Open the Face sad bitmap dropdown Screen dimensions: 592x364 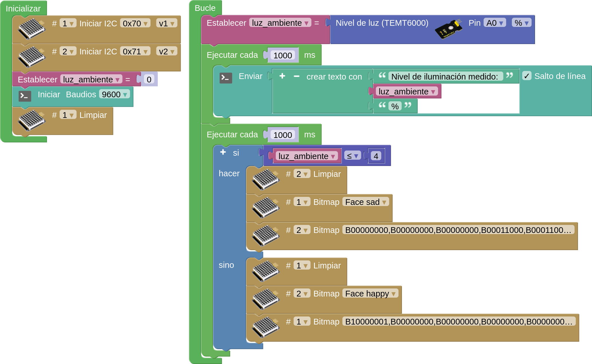coord(366,202)
